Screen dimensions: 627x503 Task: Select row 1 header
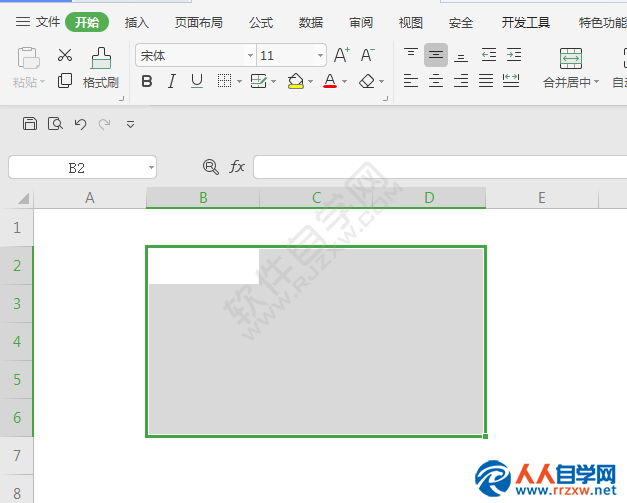(17, 228)
